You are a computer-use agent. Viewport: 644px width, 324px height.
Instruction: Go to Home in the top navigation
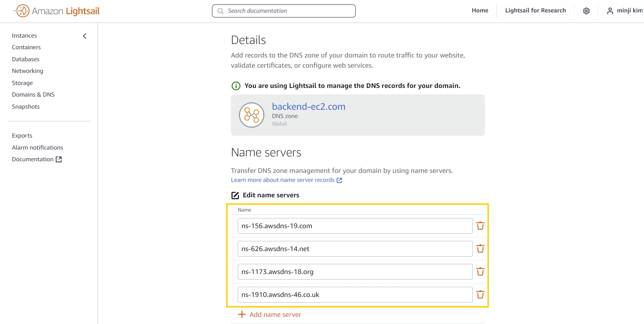click(x=480, y=11)
